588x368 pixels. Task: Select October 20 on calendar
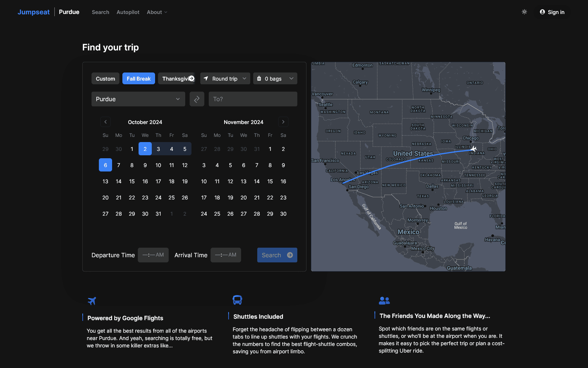point(105,197)
